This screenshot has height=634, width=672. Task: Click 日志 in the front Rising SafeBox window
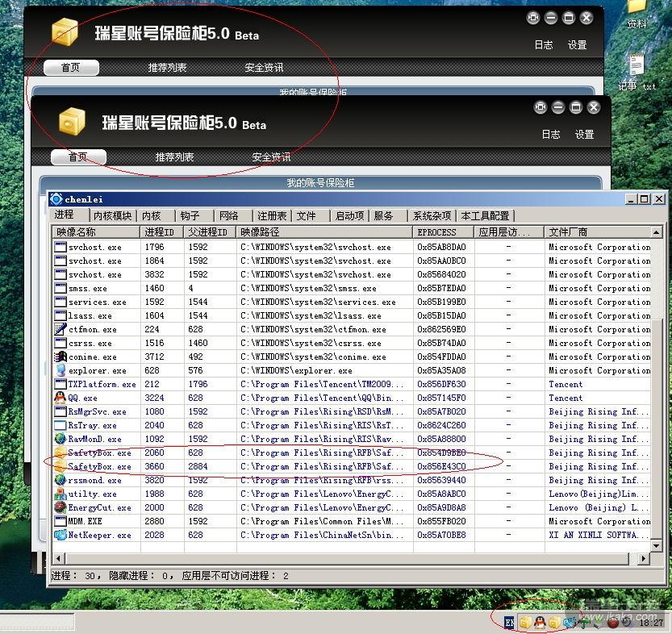click(551, 135)
